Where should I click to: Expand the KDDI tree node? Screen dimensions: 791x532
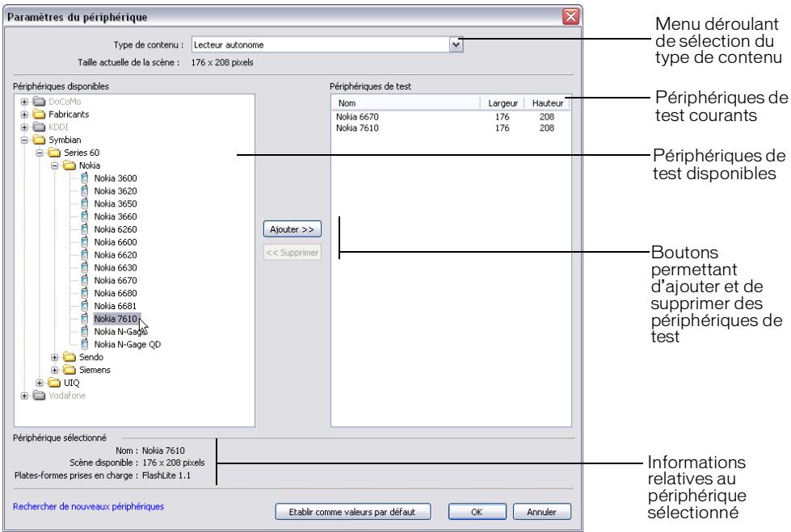pos(24,127)
